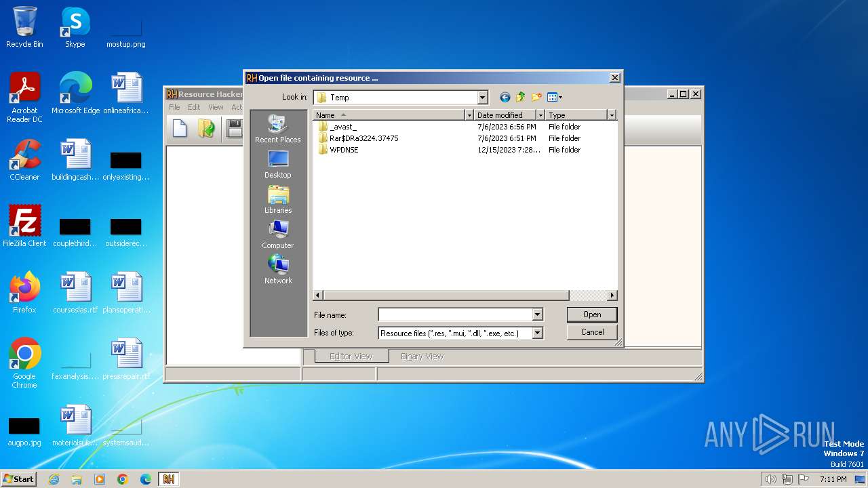
Task: Click horizontal scrollbar right arrow
Action: point(612,296)
